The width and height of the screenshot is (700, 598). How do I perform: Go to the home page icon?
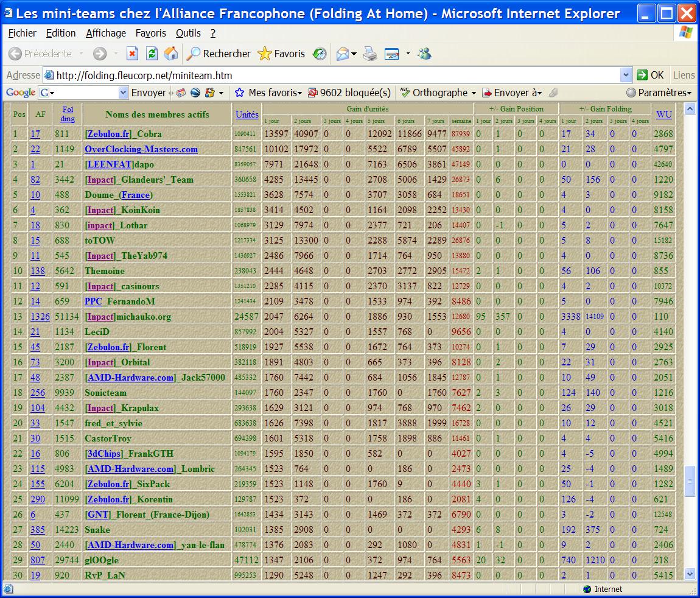171,54
